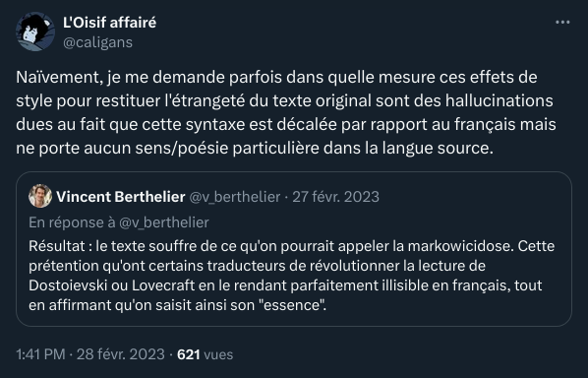Screen dimensions: 588x378
Task: Open the timestamp 1:41 PM · 28 févr. 2023
Action: click(90, 354)
